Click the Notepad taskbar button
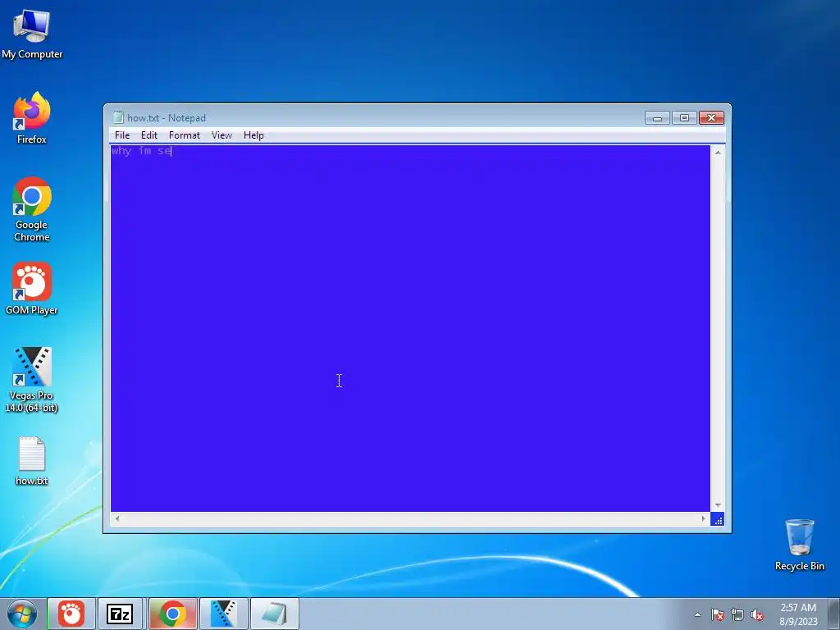This screenshot has height=630, width=840. (x=274, y=614)
